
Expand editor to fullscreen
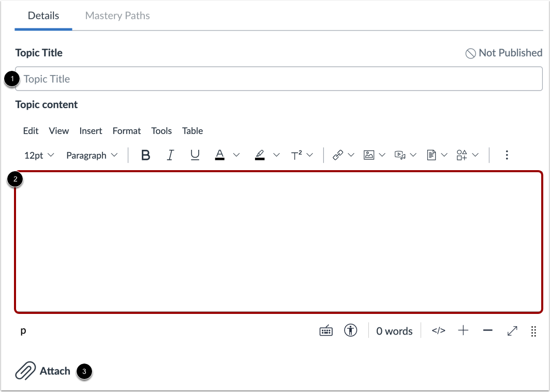tap(512, 330)
